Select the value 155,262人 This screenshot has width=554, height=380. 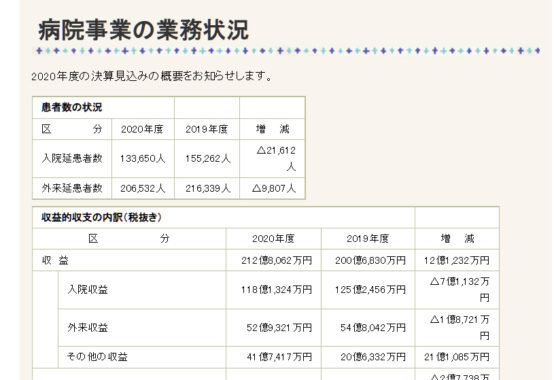(x=208, y=159)
